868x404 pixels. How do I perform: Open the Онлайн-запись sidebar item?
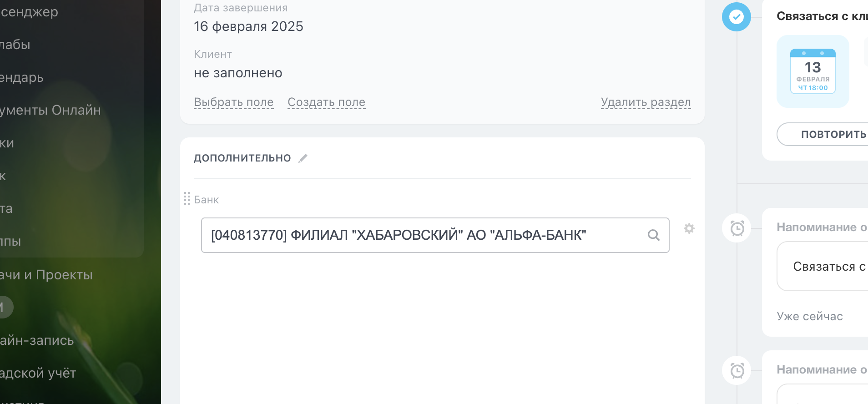[x=37, y=340]
